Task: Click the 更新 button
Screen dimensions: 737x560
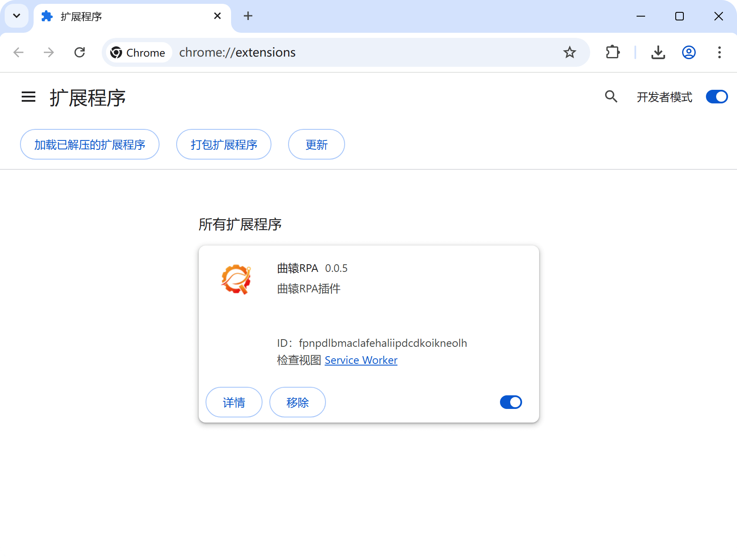Action: [316, 144]
